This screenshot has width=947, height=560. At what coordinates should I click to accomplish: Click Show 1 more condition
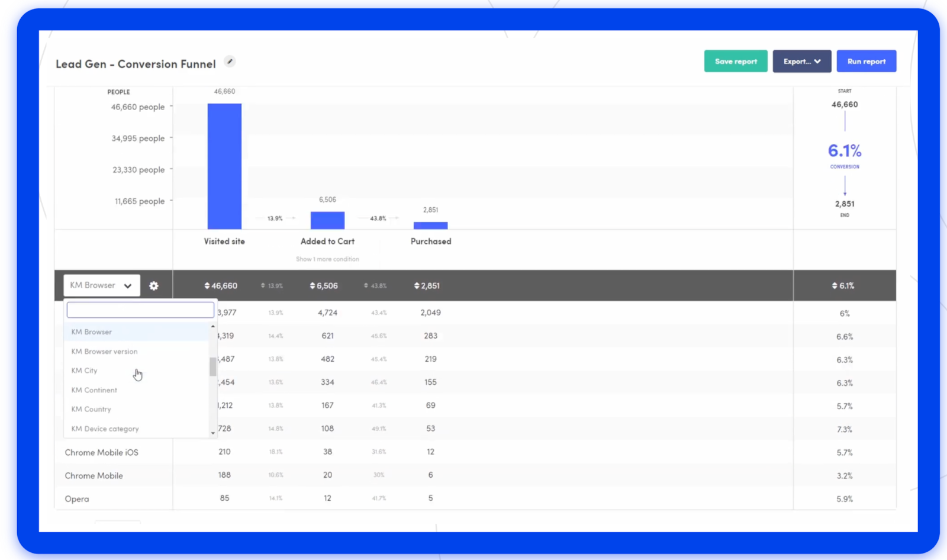pyautogui.click(x=327, y=259)
